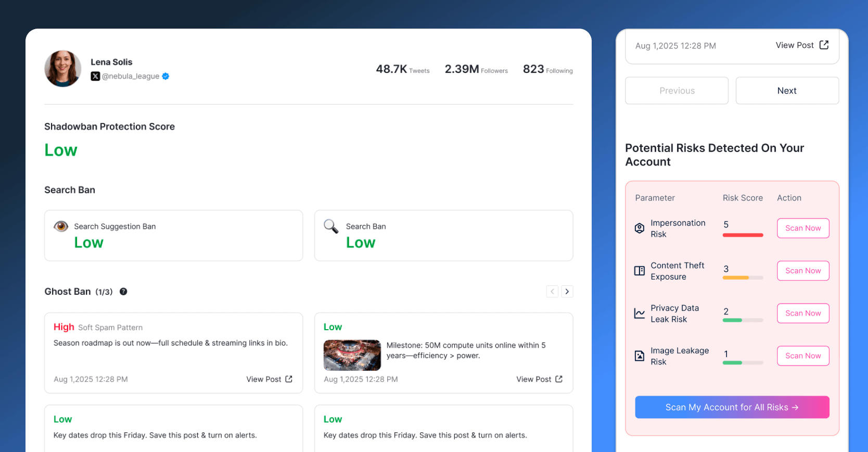This screenshot has width=868, height=452.
Task: Click Impersonation Risk icon
Action: 640,228
